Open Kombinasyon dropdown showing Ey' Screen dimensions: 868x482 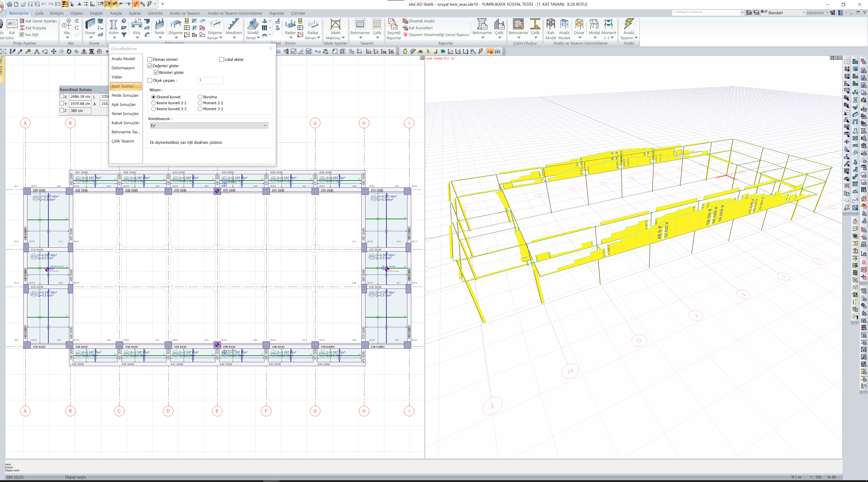pyautogui.click(x=209, y=125)
